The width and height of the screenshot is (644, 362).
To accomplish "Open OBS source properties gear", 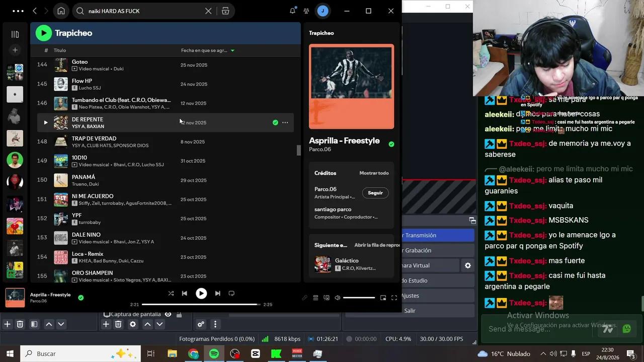I will coord(133,324).
